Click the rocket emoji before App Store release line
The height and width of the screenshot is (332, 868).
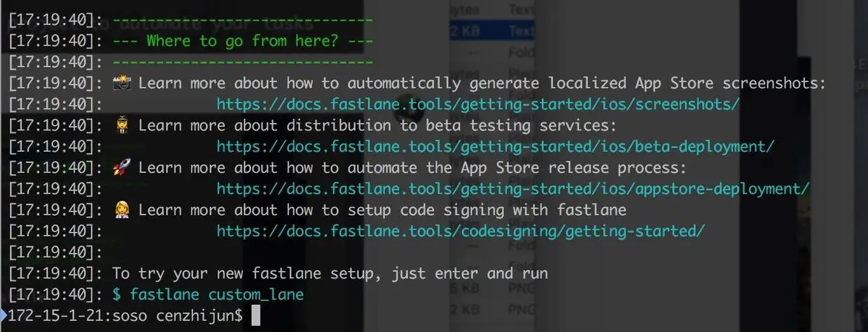tap(121, 168)
